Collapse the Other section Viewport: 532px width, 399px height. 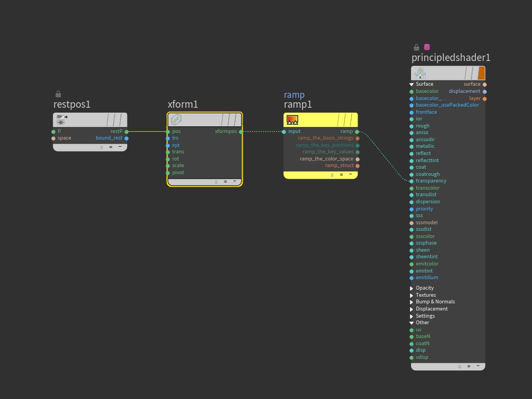pos(412,323)
